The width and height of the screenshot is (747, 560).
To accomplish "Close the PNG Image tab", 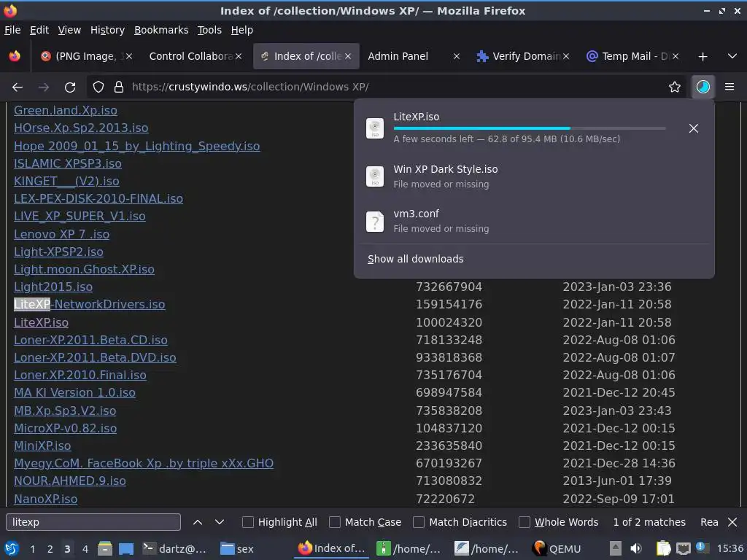I will point(129,56).
